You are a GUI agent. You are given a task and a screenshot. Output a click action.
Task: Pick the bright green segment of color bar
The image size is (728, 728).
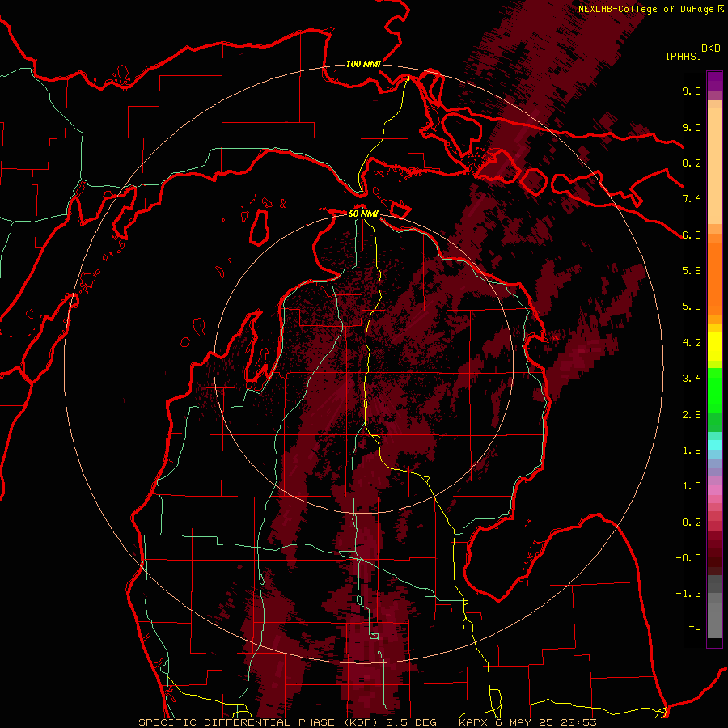(714, 390)
